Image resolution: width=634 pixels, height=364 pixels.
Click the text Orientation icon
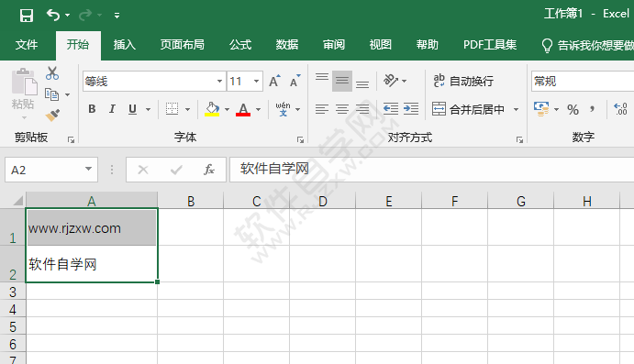[391, 81]
